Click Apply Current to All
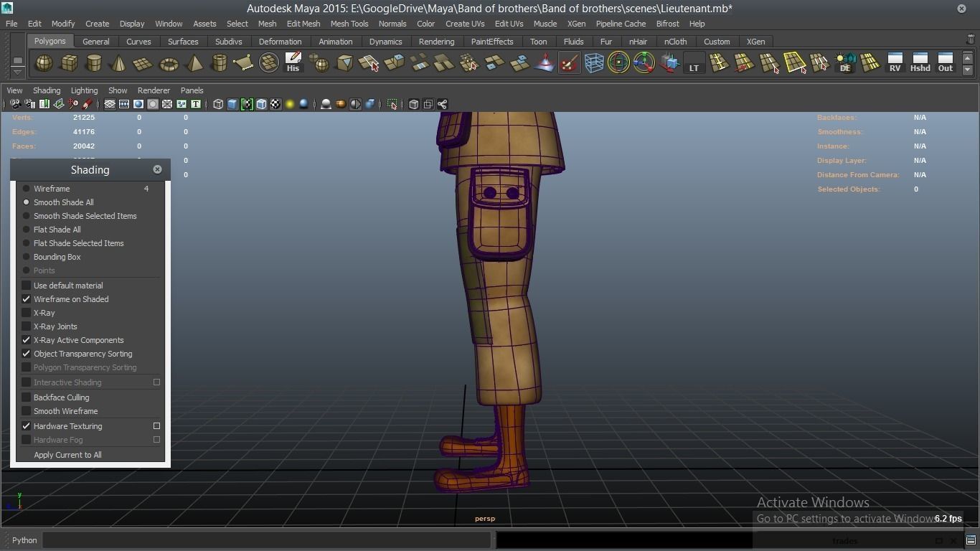980x551 pixels. pyautogui.click(x=67, y=455)
